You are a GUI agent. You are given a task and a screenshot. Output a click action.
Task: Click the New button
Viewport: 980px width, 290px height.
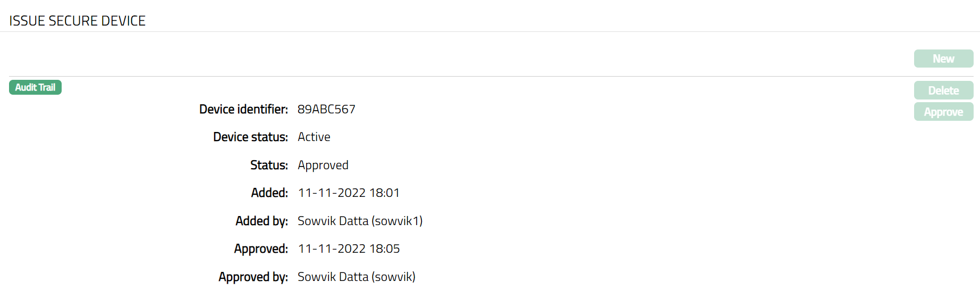click(943, 59)
